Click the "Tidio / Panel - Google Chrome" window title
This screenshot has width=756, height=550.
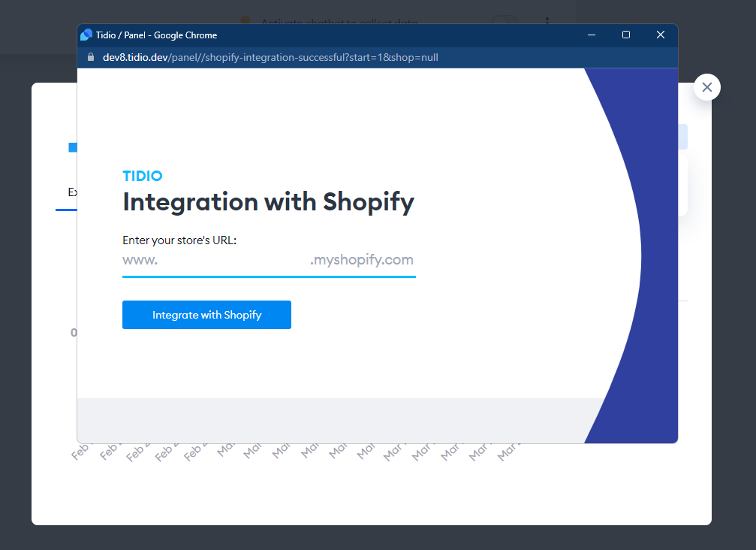point(156,35)
